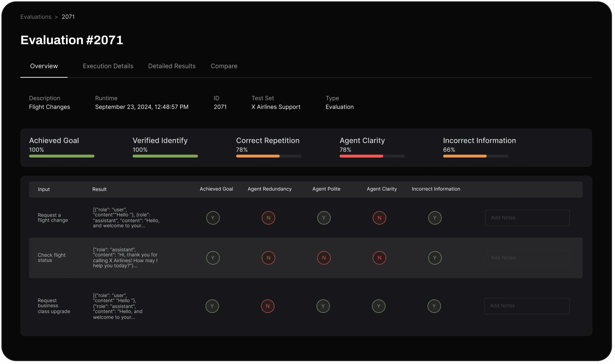Click the Agent Clarity 78% progress bar
The image size is (615, 364).
coord(372,156)
